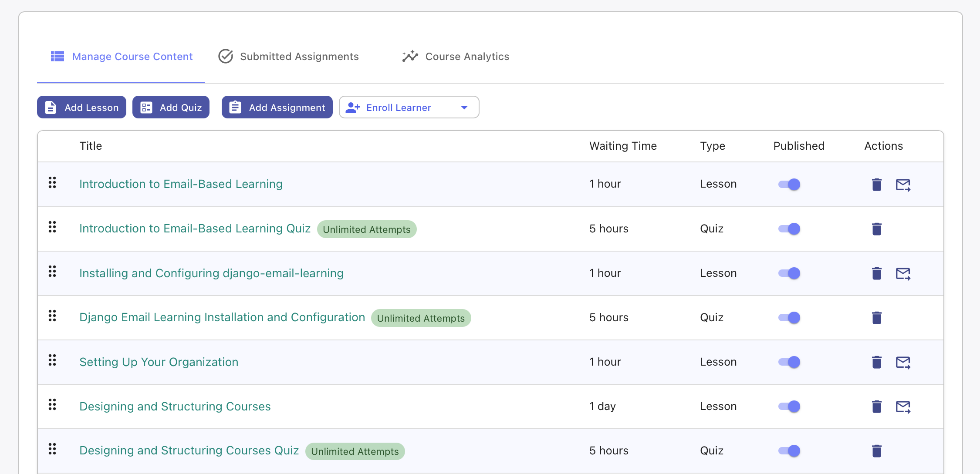
Task: Click Unlimited Attempts badge on Designing Courses Quiz
Action: (x=355, y=451)
